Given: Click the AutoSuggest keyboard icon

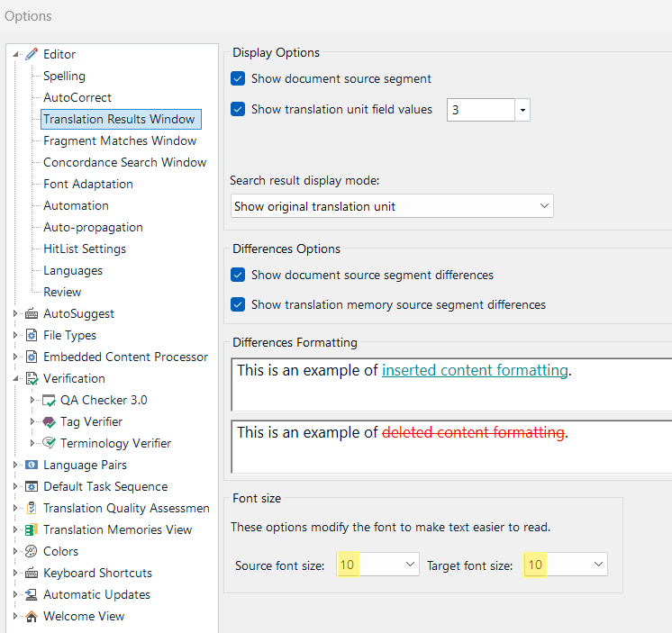Looking at the screenshot, I should click(x=32, y=314).
